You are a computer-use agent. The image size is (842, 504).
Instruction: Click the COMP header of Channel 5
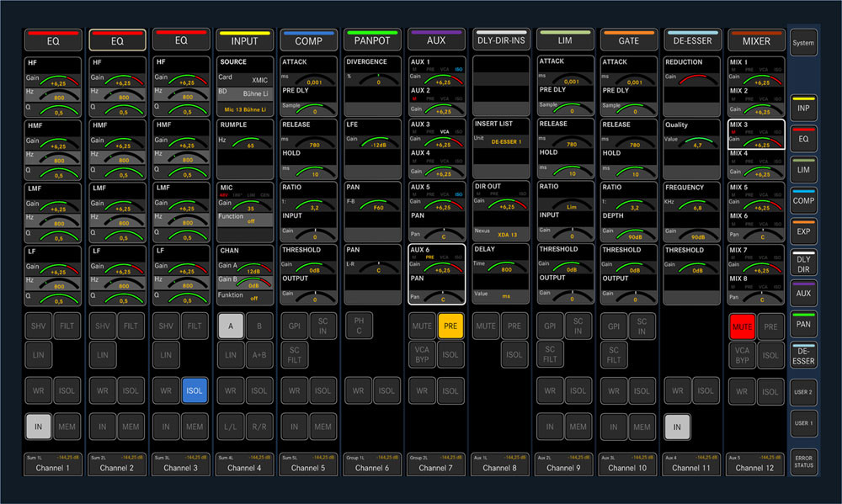308,40
